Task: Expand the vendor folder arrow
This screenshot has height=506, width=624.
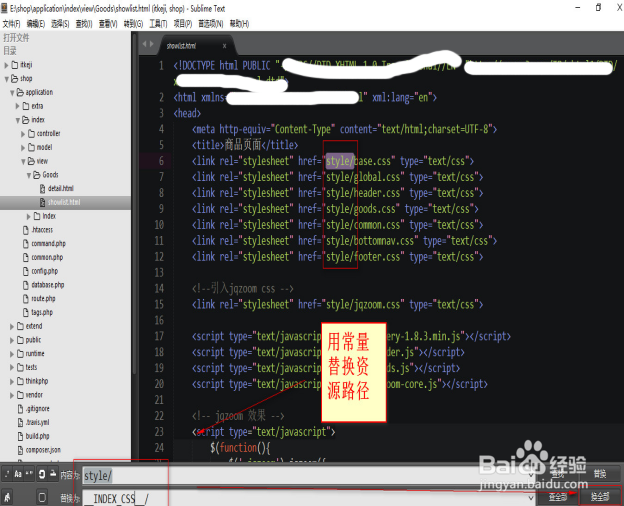Action: [x=12, y=395]
